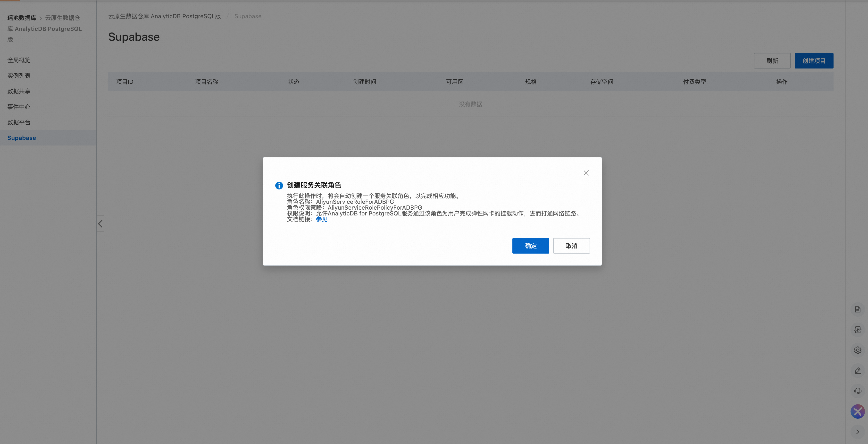Image resolution: width=868 pixels, height=444 pixels.
Task: Click the edit pencil icon in right toolbar
Action: (858, 370)
